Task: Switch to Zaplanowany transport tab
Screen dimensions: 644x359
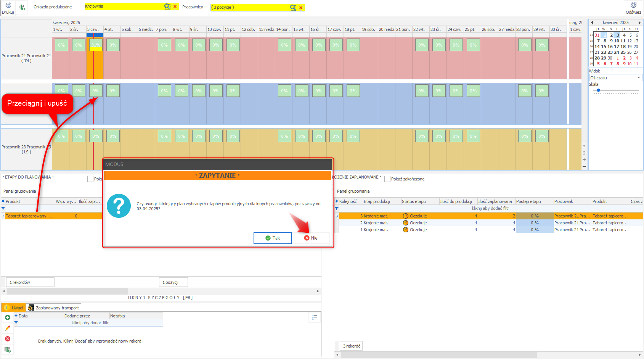Action: click(54, 308)
